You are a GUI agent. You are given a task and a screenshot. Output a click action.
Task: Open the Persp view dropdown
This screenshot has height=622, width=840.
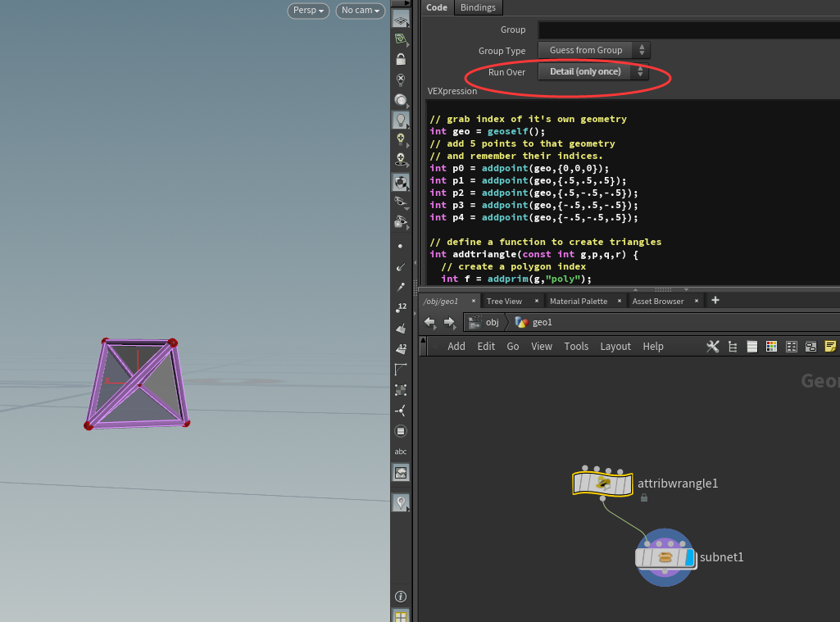click(x=307, y=11)
